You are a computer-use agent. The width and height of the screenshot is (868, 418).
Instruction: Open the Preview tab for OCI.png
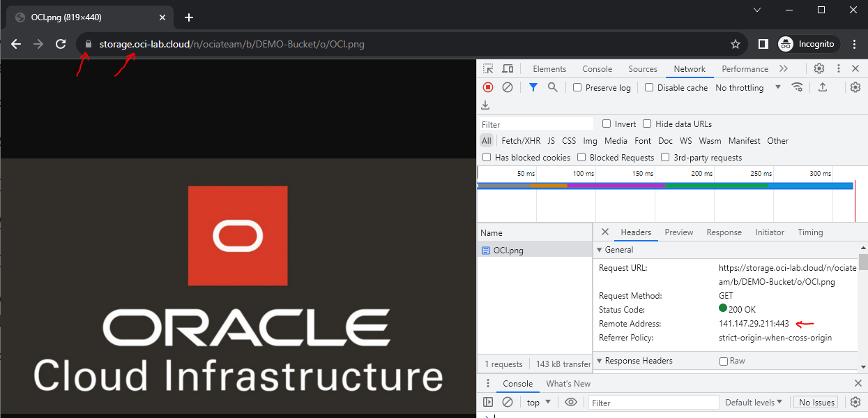[x=678, y=232]
